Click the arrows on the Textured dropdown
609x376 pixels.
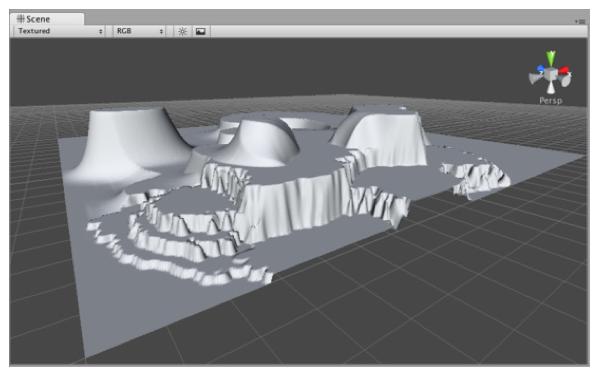101,31
